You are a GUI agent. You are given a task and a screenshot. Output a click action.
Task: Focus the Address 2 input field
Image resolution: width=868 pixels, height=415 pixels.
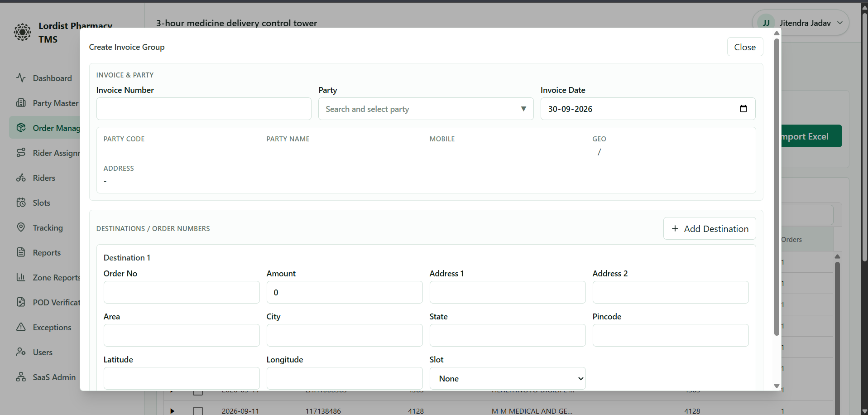(671, 292)
